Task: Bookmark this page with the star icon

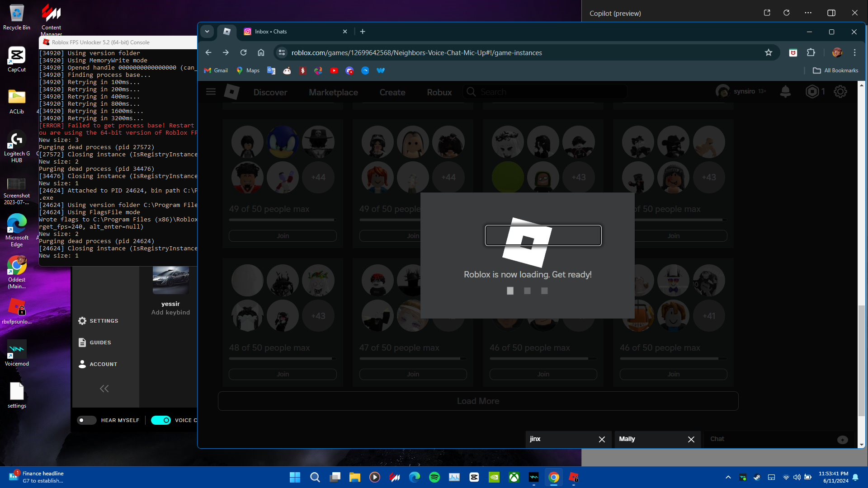Action: 769,53
